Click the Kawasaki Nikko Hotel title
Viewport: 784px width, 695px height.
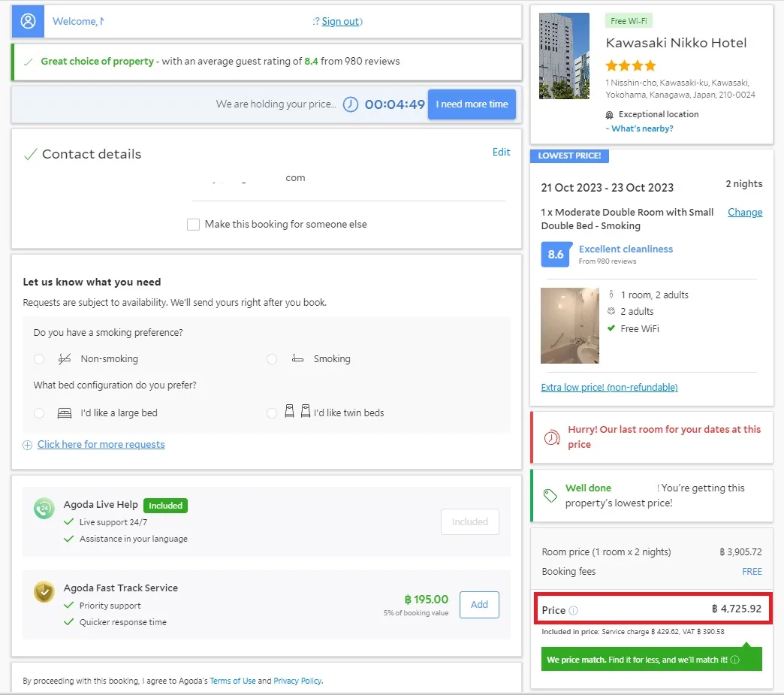click(x=676, y=43)
